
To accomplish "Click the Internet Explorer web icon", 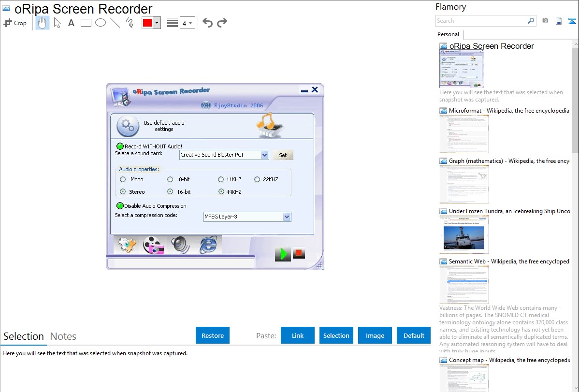I will pyautogui.click(x=208, y=245).
